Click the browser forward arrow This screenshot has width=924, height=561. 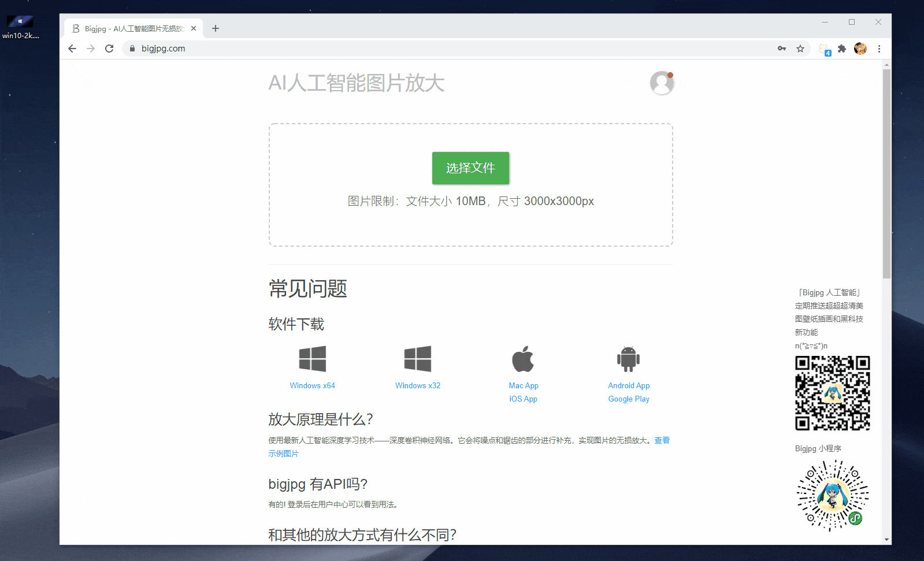tap(91, 49)
